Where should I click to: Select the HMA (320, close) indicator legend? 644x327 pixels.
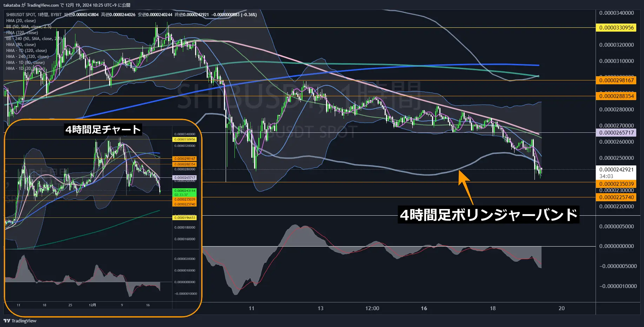[22, 33]
